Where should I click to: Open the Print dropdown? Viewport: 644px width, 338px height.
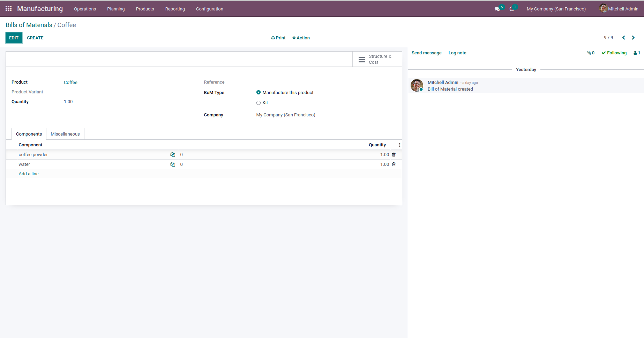point(278,38)
